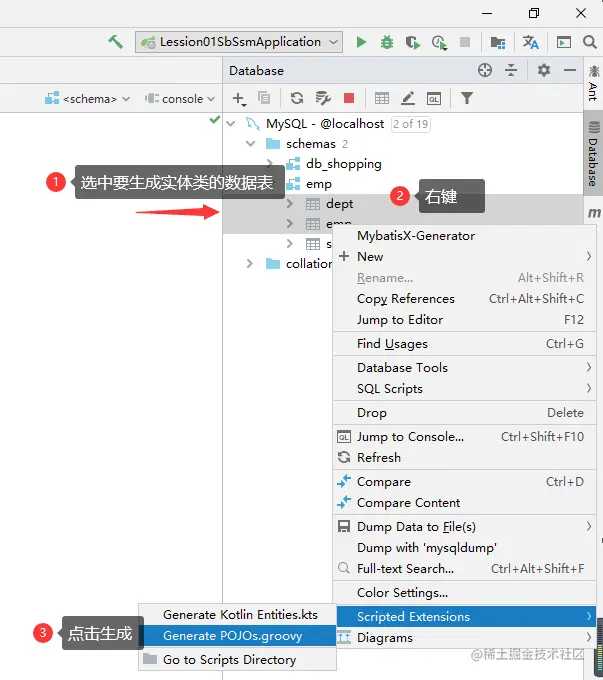Click the duplicate data source icon

264,98
